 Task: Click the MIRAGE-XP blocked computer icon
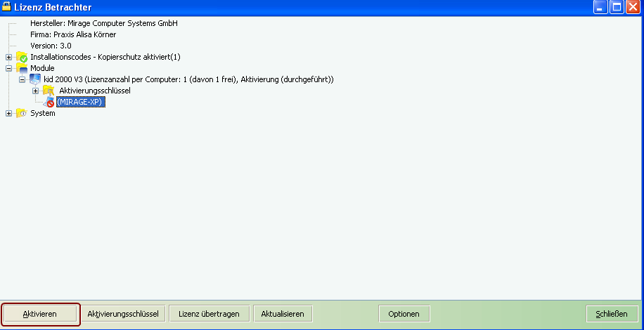(x=49, y=102)
